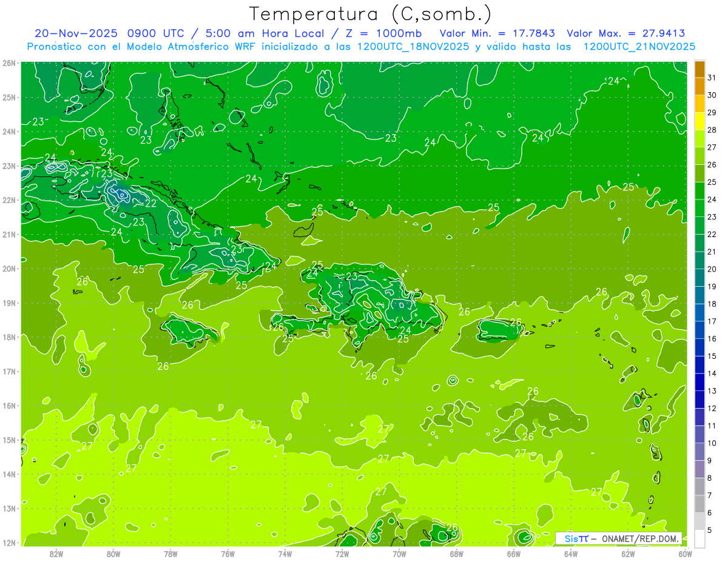
Task: Select the 'Valor Max. = 27.9413' readout
Action: tap(626, 33)
